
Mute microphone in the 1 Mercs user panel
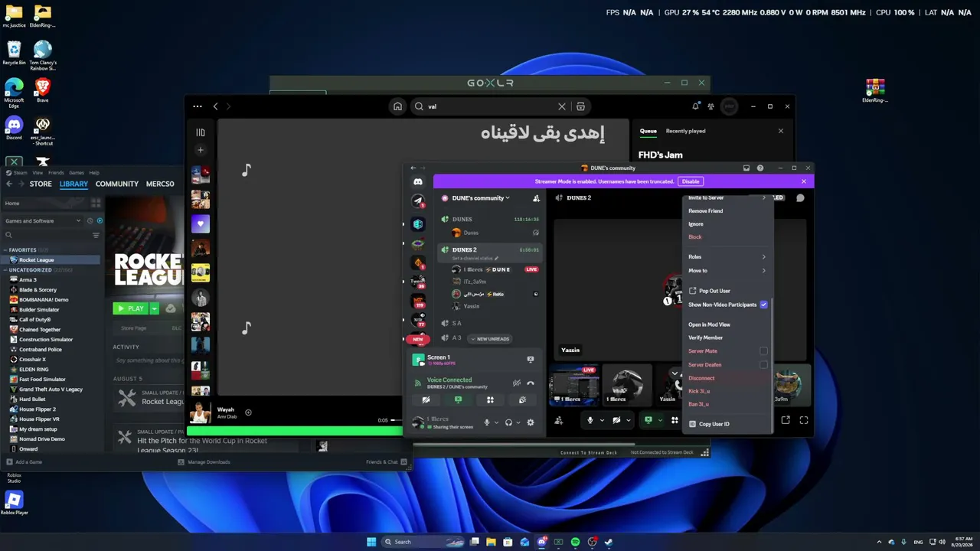(x=487, y=422)
